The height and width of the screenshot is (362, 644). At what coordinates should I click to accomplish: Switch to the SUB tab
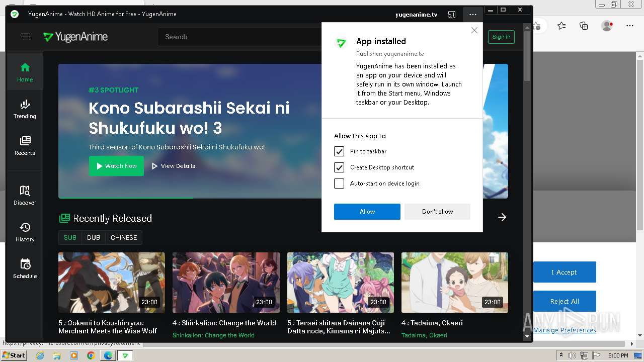tap(70, 237)
